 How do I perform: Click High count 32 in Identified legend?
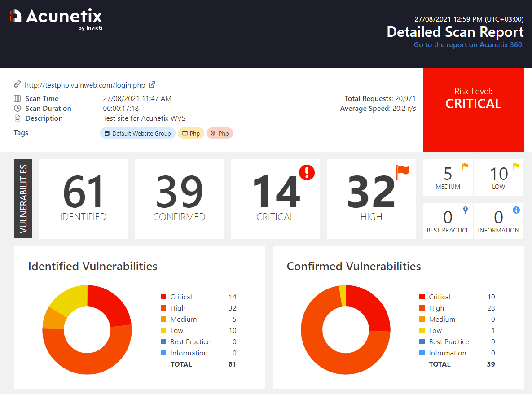(x=233, y=308)
